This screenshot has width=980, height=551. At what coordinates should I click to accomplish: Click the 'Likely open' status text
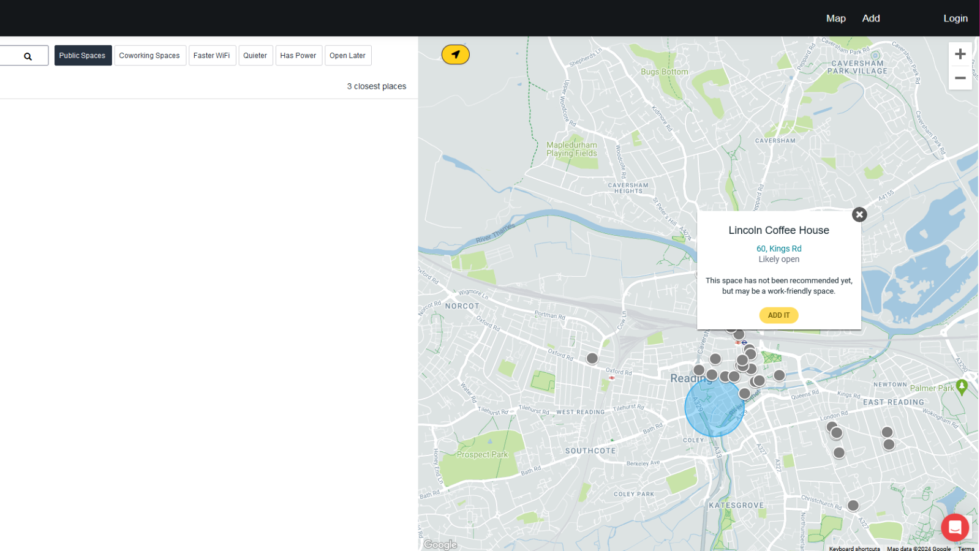[778, 259]
